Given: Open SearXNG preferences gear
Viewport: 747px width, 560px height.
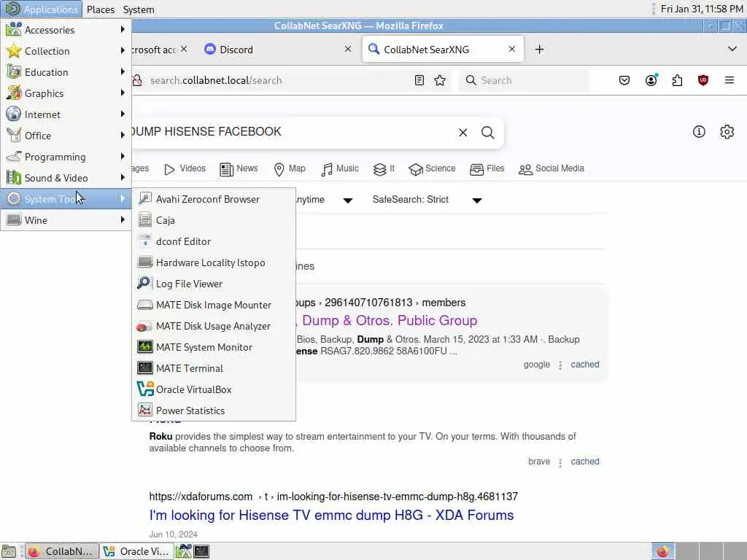Looking at the screenshot, I should pyautogui.click(x=727, y=132).
